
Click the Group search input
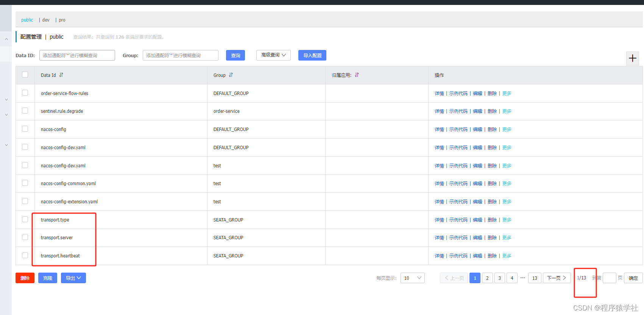point(181,55)
